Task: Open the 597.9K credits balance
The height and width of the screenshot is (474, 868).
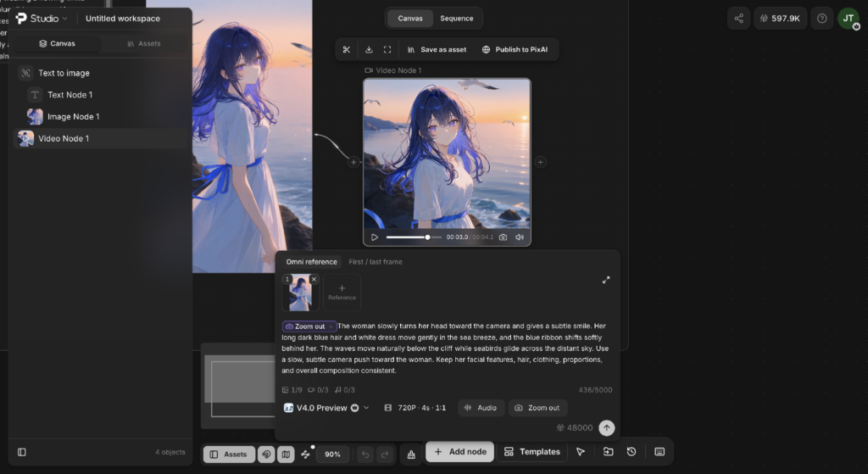Action: pyautogui.click(x=780, y=19)
